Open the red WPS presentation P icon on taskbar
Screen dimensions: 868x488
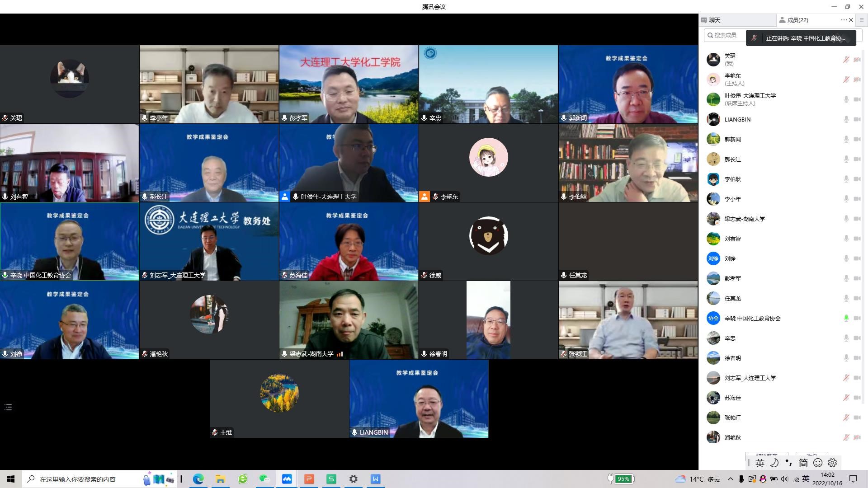tap(309, 479)
